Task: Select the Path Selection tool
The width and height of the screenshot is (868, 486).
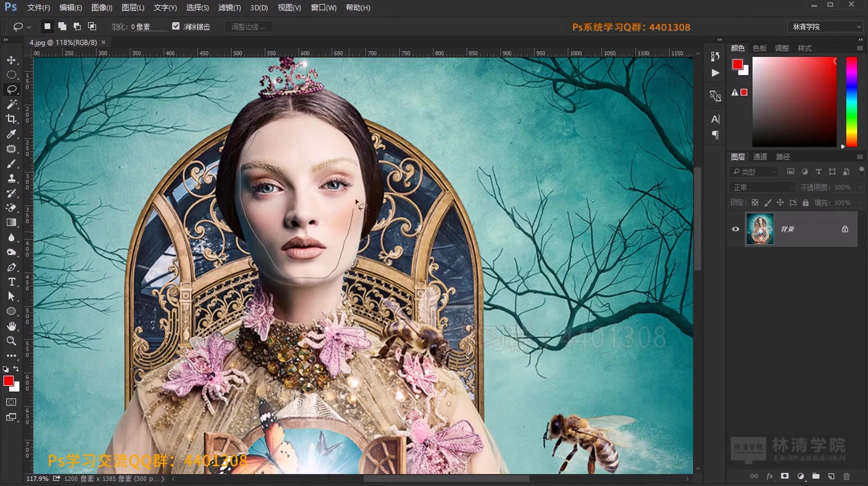Action: (11, 296)
